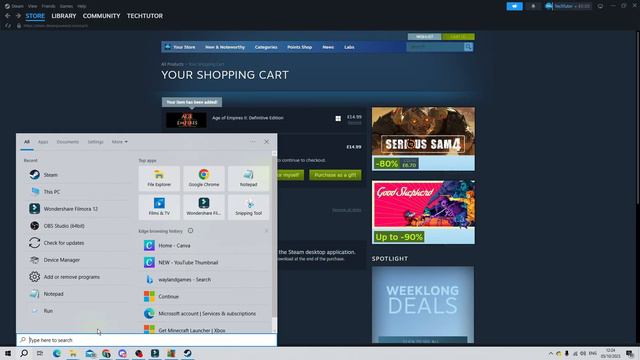Open Windows Start button on taskbar
This screenshot has width=640, height=360.
[8, 353]
